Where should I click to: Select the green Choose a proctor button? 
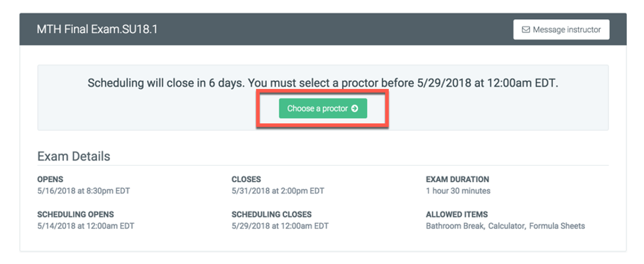[323, 108]
